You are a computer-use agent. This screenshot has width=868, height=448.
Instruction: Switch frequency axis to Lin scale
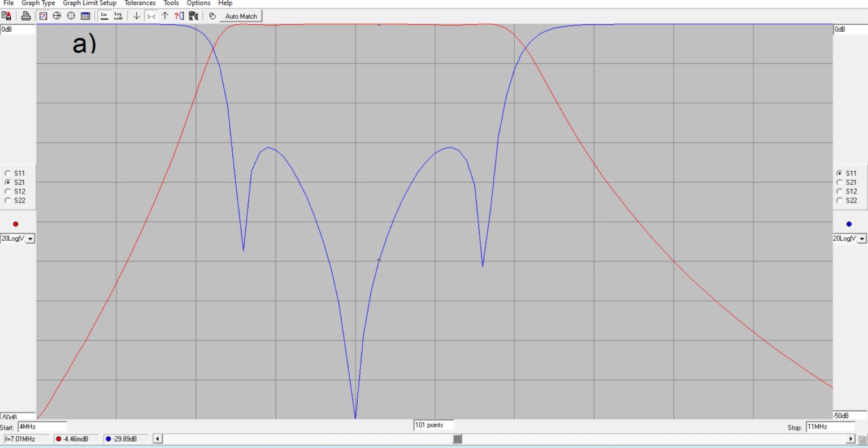click(103, 16)
